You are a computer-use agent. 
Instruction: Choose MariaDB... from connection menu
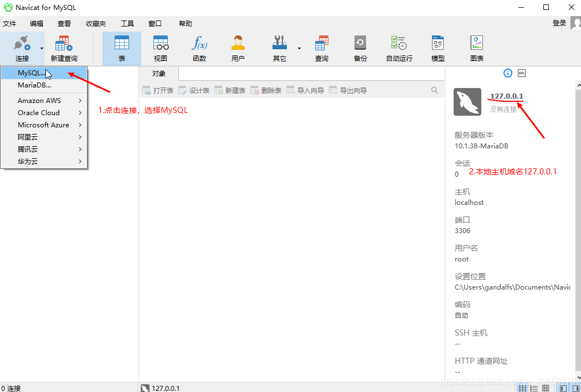tap(44, 85)
